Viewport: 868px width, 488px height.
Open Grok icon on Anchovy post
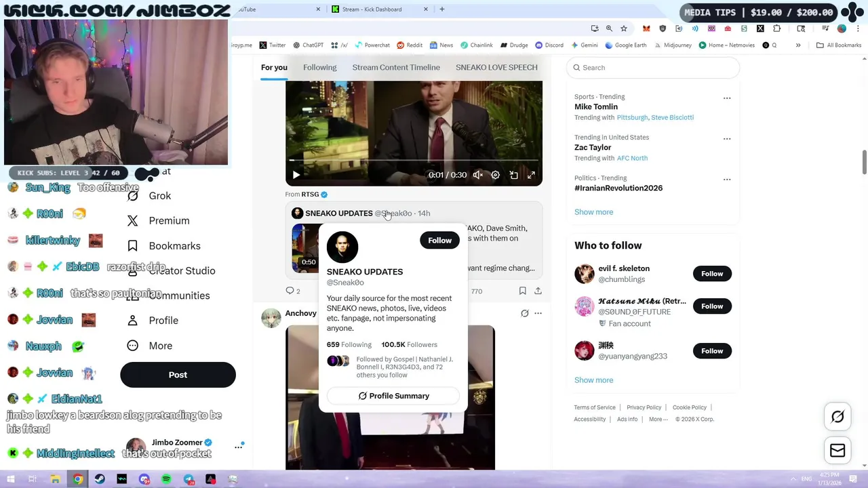524,313
